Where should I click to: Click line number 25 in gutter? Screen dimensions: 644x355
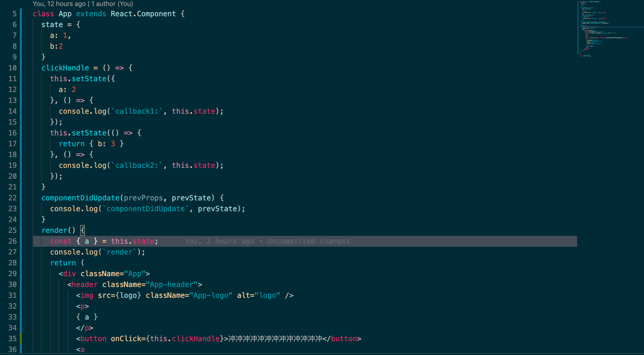[x=12, y=230]
